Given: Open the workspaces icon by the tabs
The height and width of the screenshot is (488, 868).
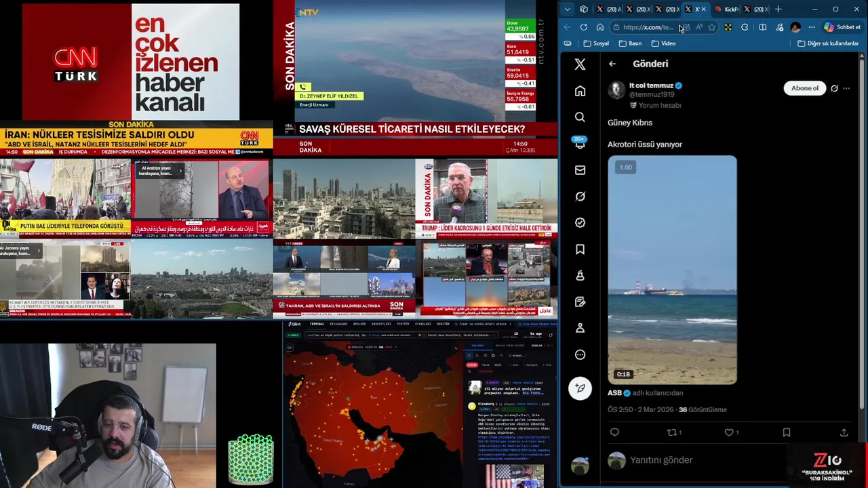Looking at the screenshot, I should pyautogui.click(x=584, y=9).
